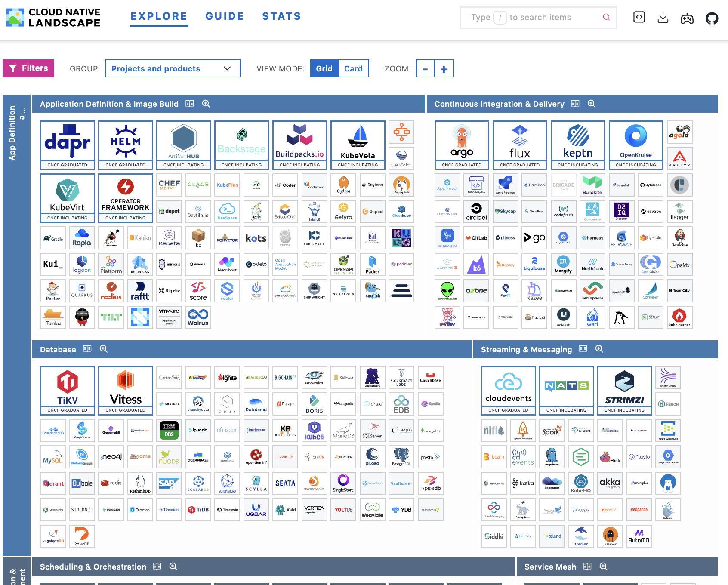Click the Cloud Native Landscape logo
This screenshot has width=728, height=585.
53,17
